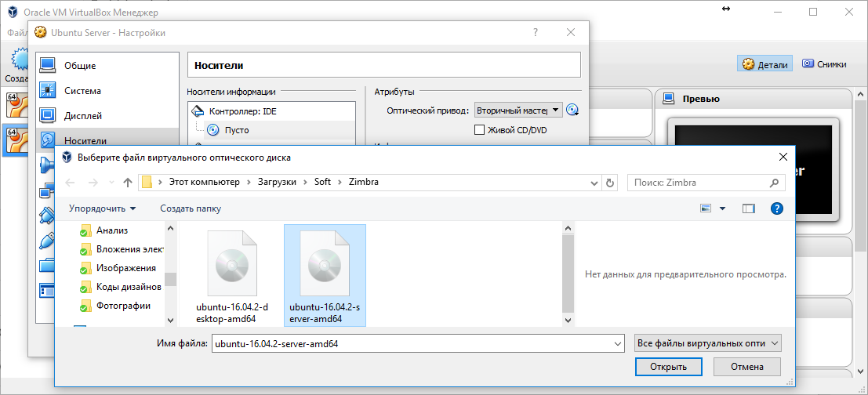This screenshot has height=395, width=868.
Task: Open file type filter dropdown
Action: (x=707, y=343)
